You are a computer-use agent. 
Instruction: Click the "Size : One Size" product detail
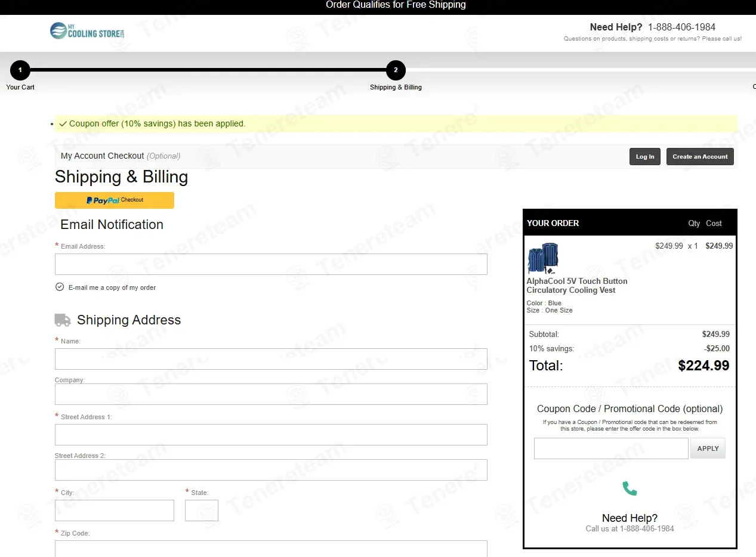(550, 310)
